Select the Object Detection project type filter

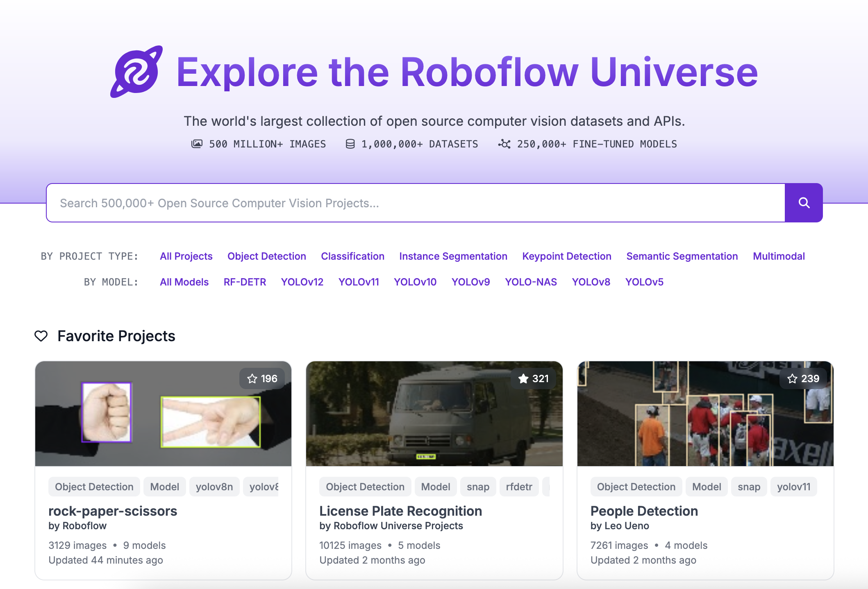[266, 256]
